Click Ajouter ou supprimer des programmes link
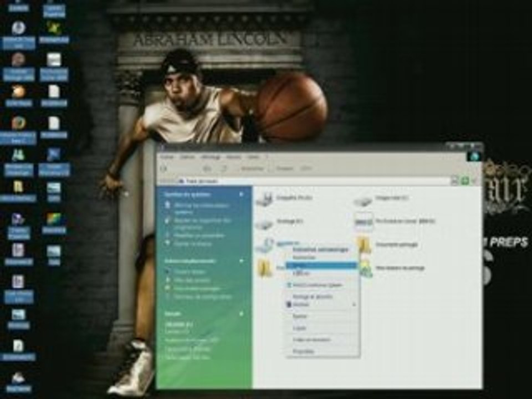The height and width of the screenshot is (399, 532). [202, 223]
